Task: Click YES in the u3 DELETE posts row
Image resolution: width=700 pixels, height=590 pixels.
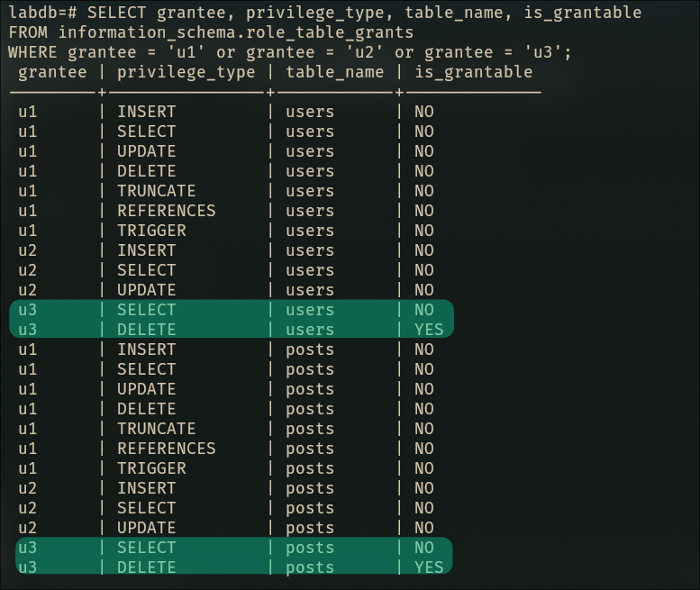Action: (429, 567)
